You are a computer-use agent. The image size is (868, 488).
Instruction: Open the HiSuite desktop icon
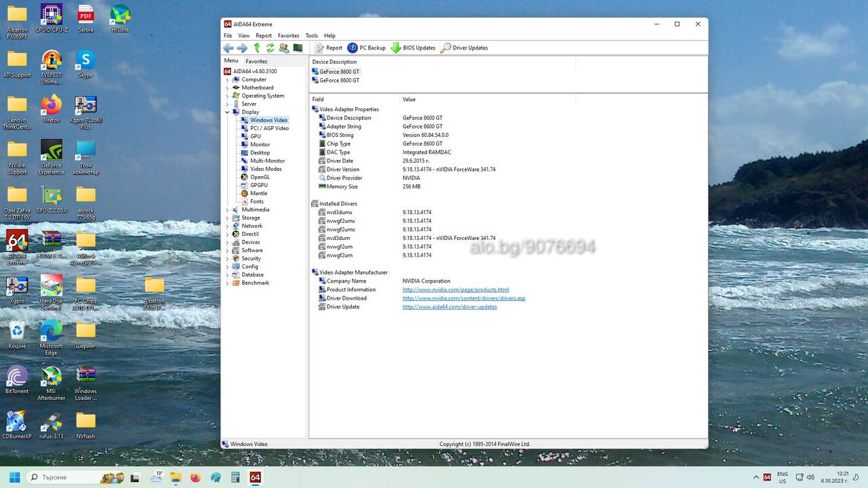(x=120, y=18)
